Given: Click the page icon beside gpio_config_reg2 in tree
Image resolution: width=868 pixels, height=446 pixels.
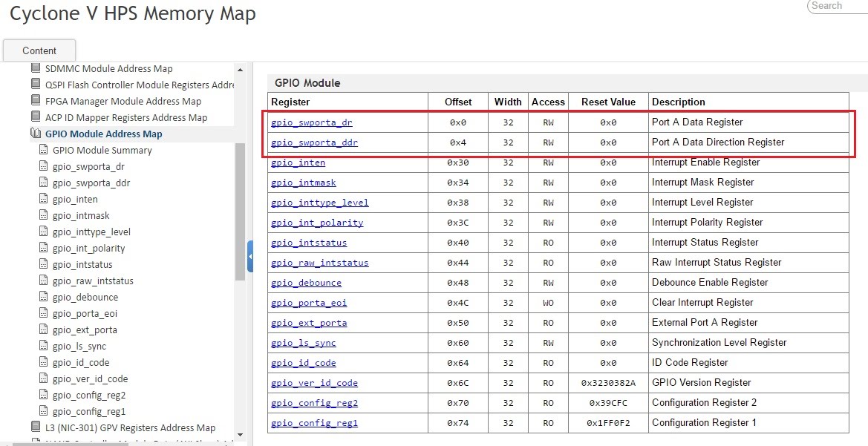Looking at the screenshot, I should click(x=44, y=395).
